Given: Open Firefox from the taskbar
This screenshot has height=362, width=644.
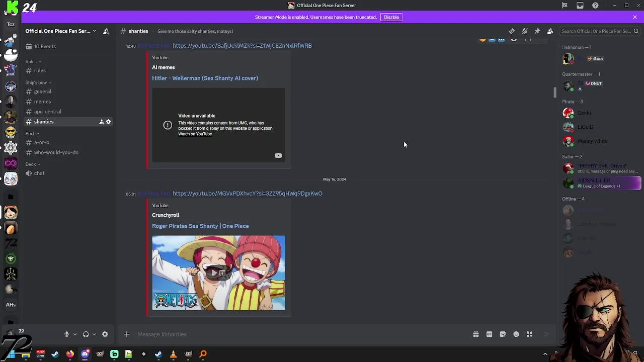Looking at the screenshot, I should pos(70,354).
